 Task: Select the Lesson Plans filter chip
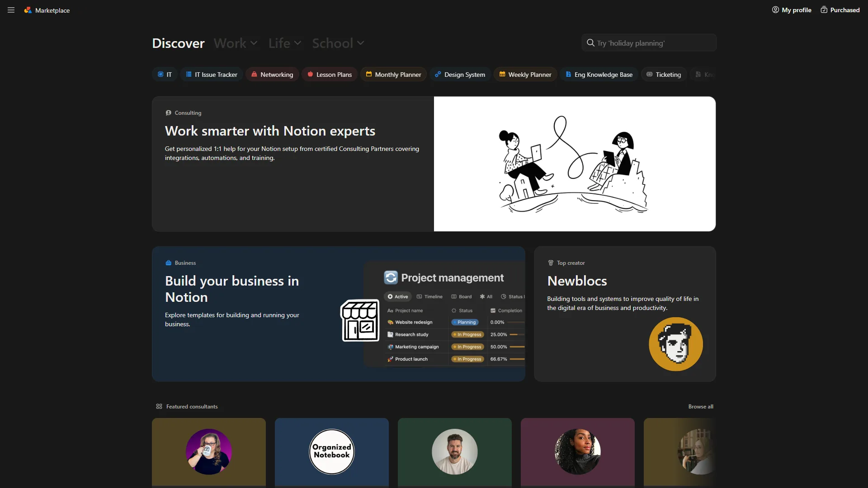(x=330, y=75)
